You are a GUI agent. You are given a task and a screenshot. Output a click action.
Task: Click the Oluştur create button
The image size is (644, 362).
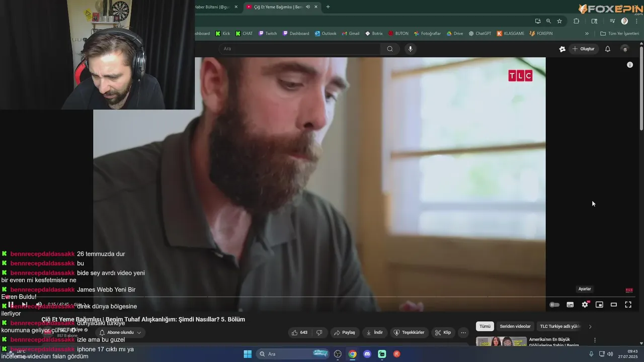click(583, 49)
